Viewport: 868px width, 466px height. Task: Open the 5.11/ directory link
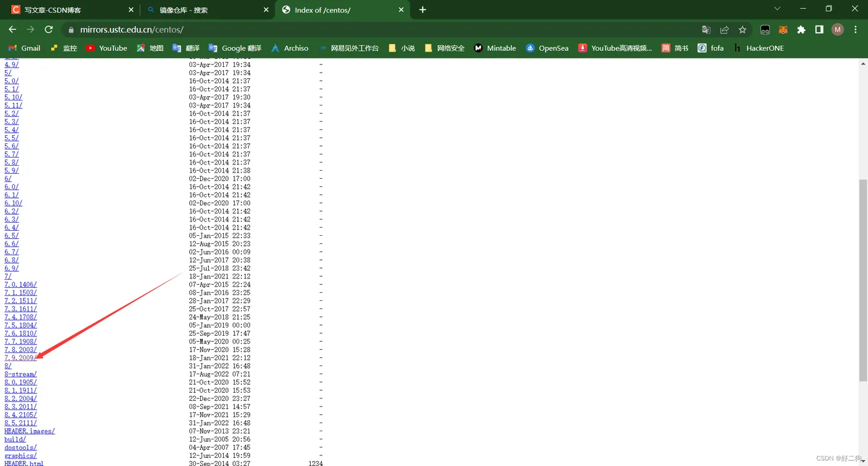13,105
